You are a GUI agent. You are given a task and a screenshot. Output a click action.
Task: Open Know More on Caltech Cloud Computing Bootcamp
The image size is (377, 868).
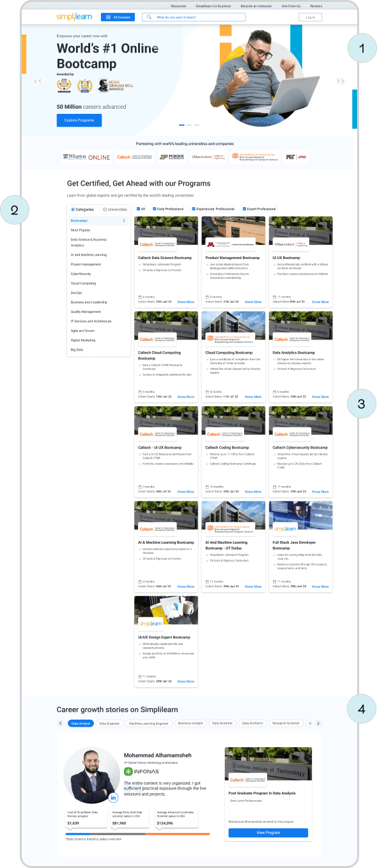(186, 397)
